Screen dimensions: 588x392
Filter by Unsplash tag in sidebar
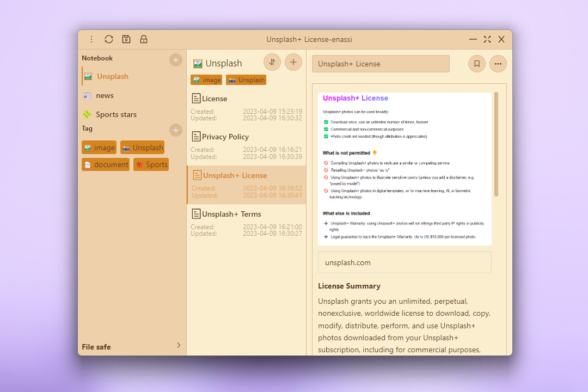pos(143,148)
